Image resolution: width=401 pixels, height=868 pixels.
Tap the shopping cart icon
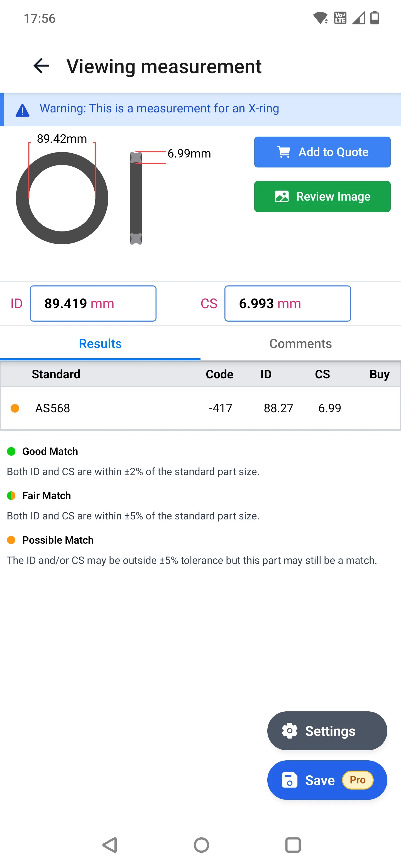(x=284, y=152)
